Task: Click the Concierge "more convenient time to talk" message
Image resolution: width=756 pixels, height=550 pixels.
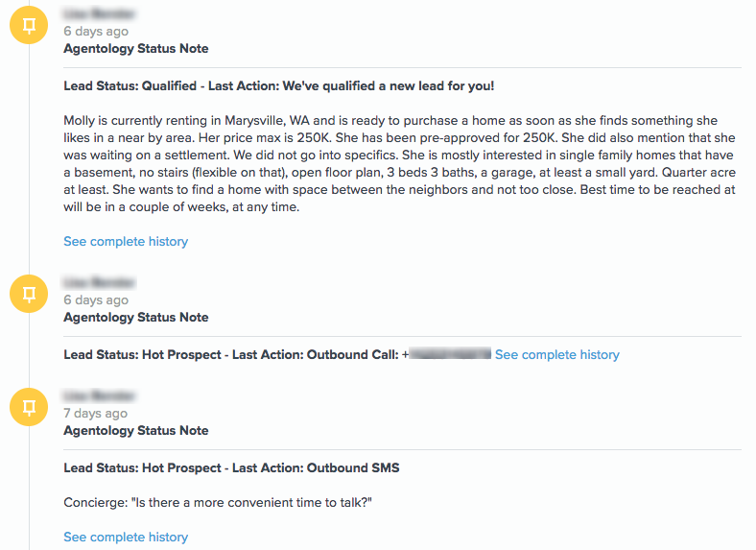Action: tap(217, 502)
